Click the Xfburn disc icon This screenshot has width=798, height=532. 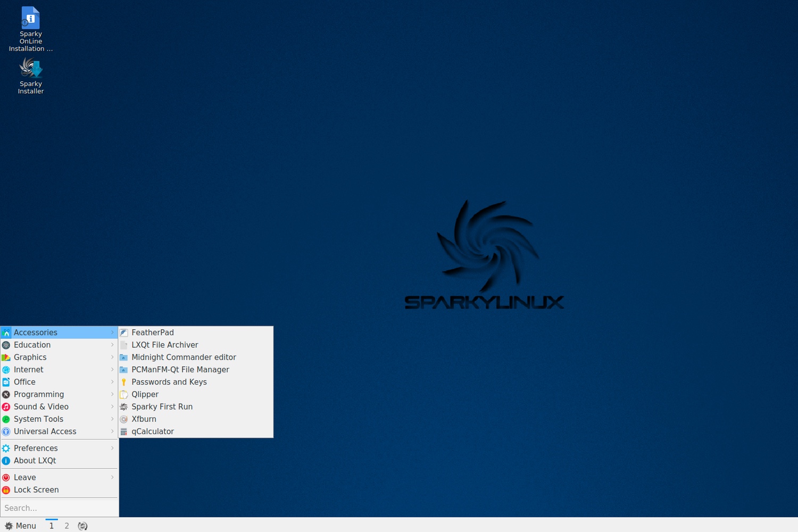(x=124, y=419)
